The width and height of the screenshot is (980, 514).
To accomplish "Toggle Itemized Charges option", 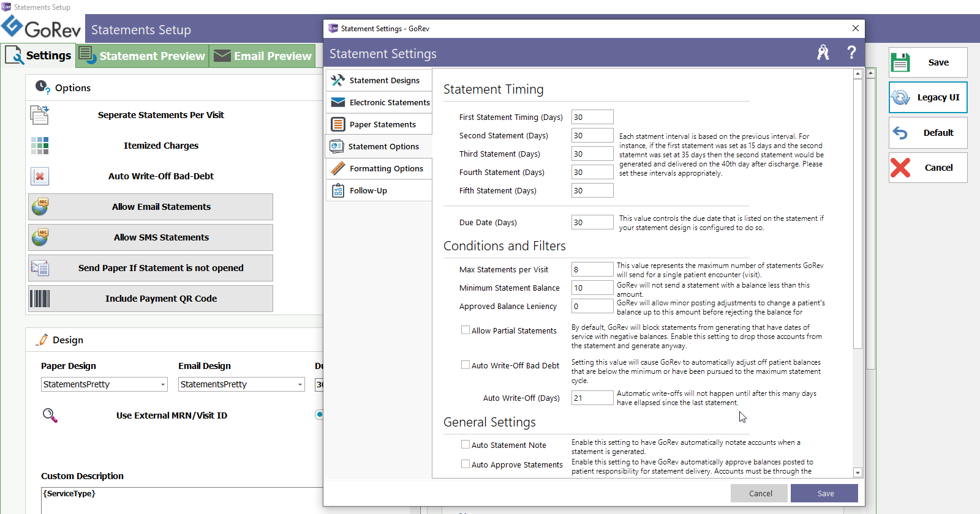I will (x=151, y=146).
